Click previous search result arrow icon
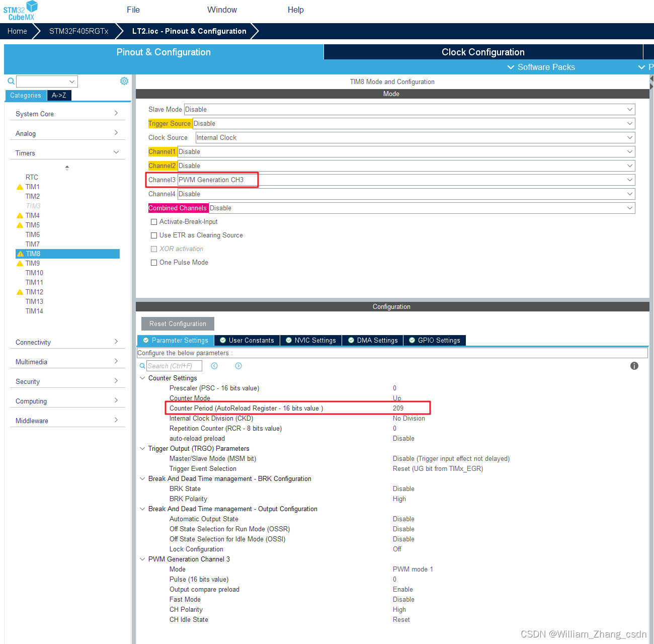654x644 pixels. [x=214, y=366]
